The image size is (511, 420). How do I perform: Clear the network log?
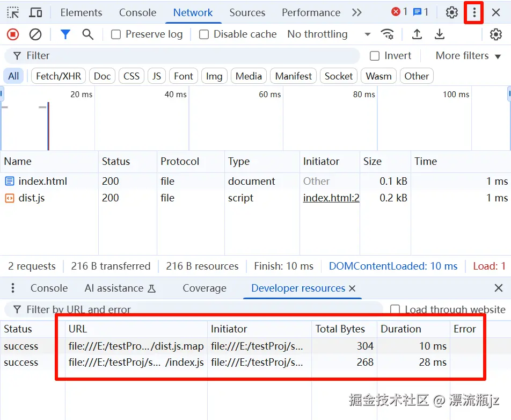coord(35,34)
